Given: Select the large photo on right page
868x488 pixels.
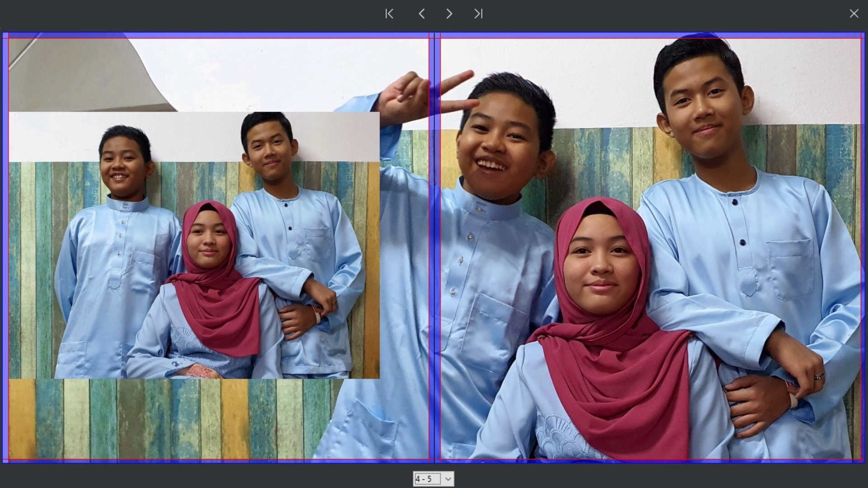Looking at the screenshot, I should pos(651,248).
